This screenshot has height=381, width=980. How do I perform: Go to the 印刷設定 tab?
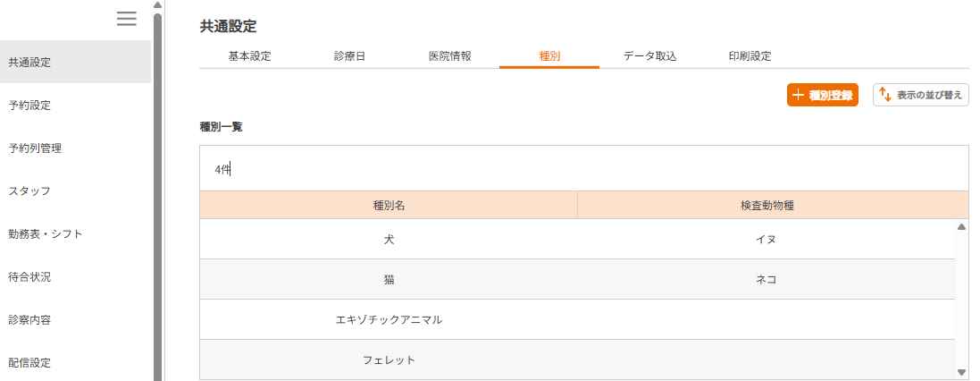coord(750,56)
